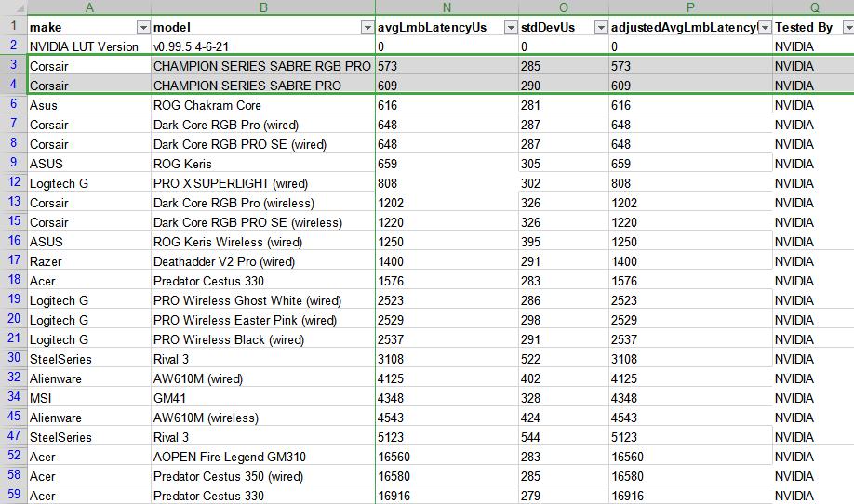
Task: Select 'PRO X SUPERLIGHT (wired)' cell
Action: pos(263,184)
